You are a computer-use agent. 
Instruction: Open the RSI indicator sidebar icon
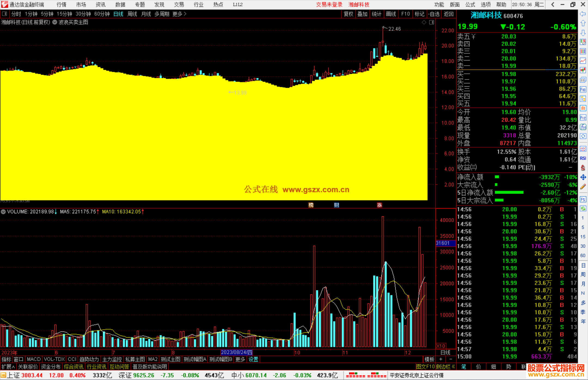click(x=583, y=158)
